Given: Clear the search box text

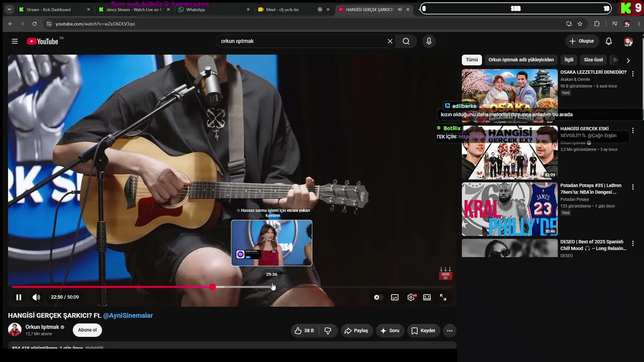Looking at the screenshot, I should click(390, 41).
